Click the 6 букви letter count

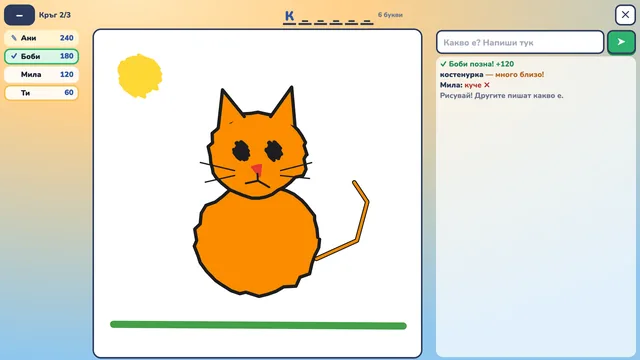(x=390, y=15)
